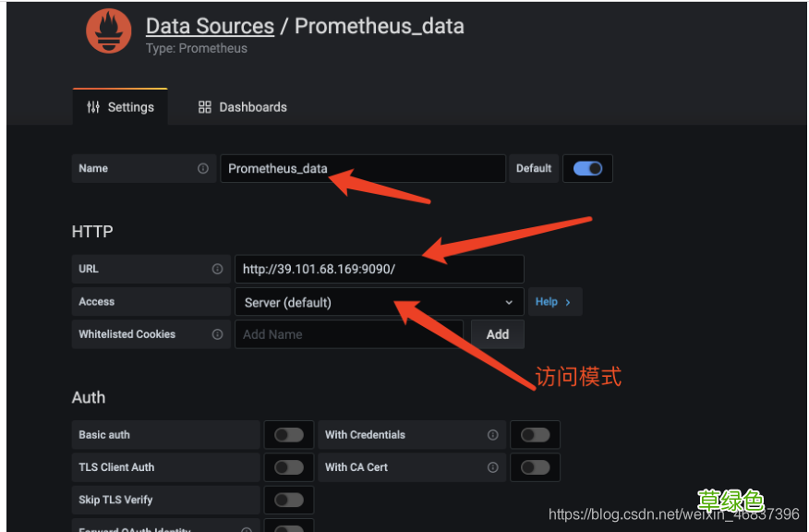Expand the Help section next to Access
Viewport: 809px width, 532px height.
pos(555,301)
